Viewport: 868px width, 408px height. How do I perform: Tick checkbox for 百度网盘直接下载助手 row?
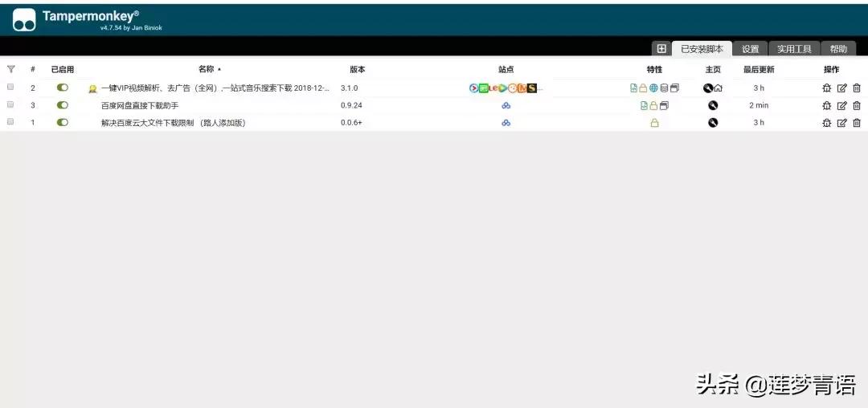coord(10,104)
